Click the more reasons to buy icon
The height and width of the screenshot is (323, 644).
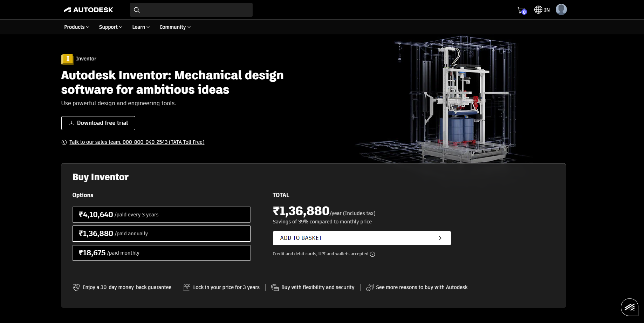click(370, 287)
